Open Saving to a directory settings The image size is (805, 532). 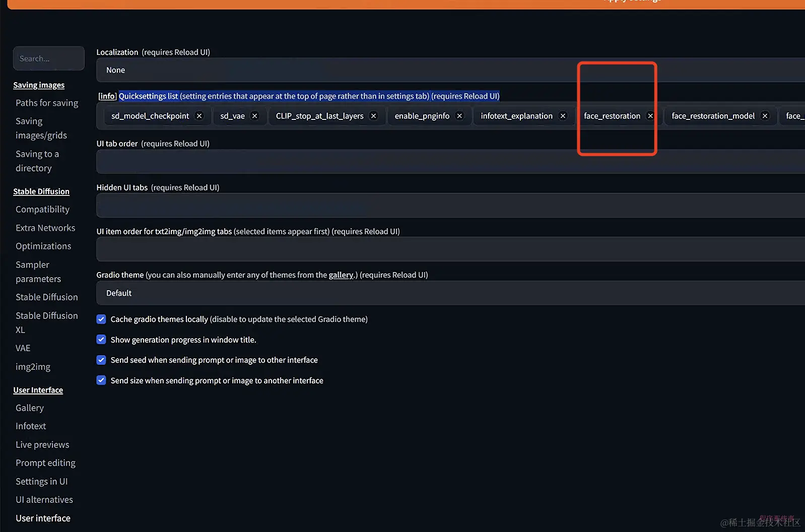tap(37, 161)
